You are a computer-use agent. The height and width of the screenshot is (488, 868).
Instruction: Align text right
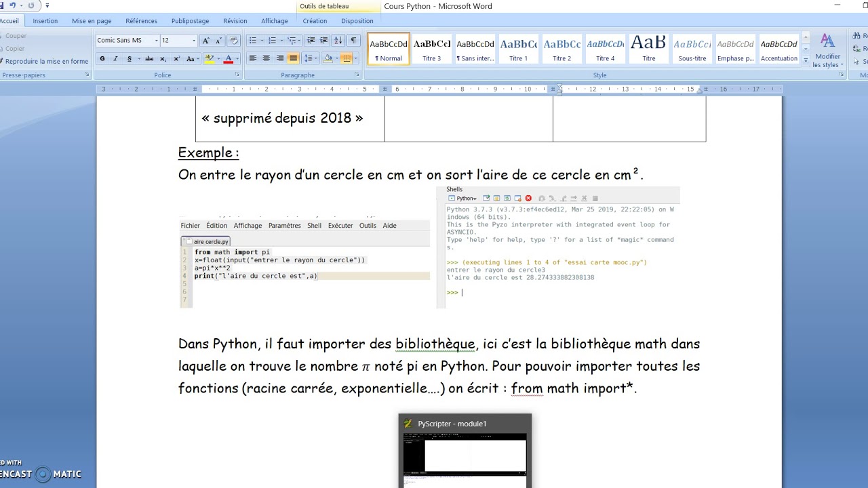click(x=279, y=58)
